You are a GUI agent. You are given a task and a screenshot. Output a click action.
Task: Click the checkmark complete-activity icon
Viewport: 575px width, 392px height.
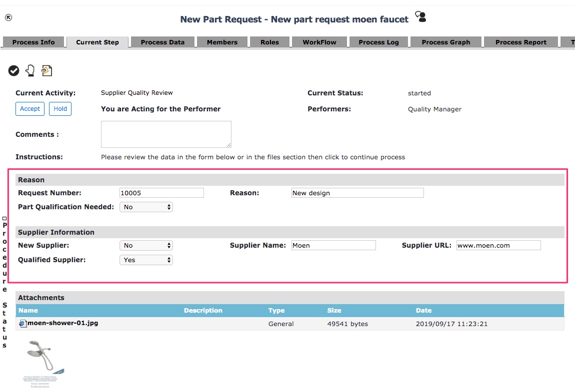click(x=14, y=70)
